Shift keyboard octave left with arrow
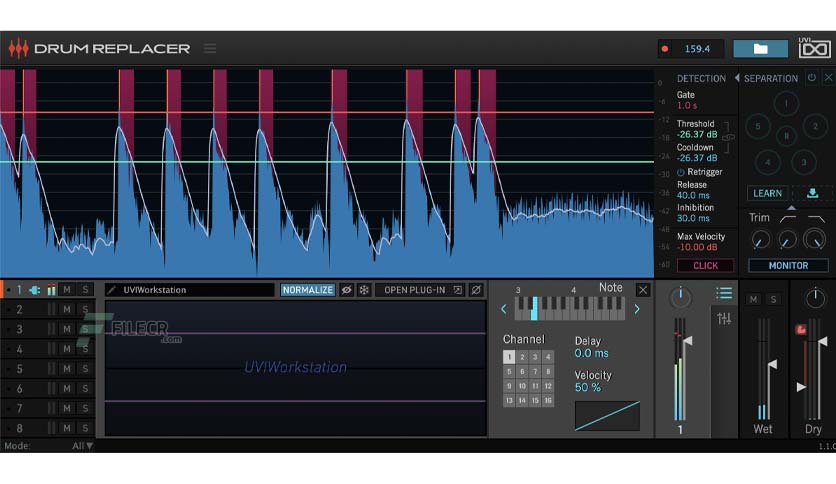 tap(504, 309)
